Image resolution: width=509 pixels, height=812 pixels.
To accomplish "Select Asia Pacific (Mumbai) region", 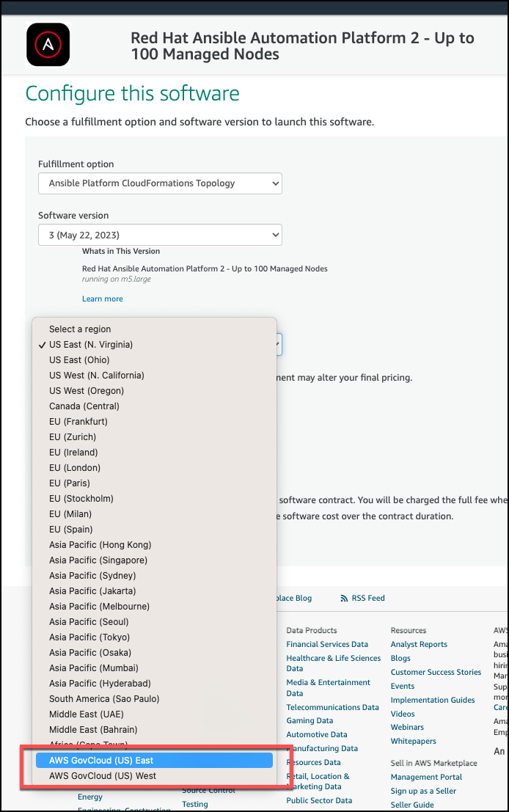I will tap(154, 668).
